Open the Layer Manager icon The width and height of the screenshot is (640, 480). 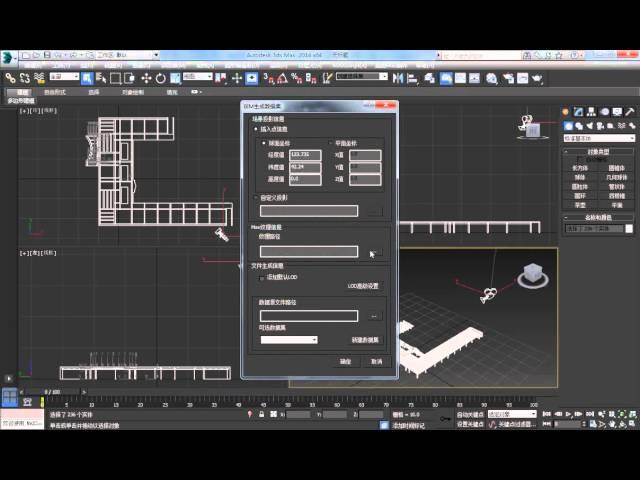click(x=429, y=78)
